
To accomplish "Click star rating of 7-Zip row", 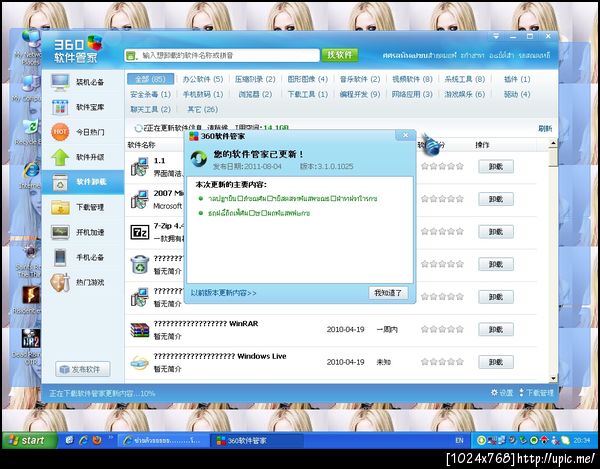I will pos(442,231).
